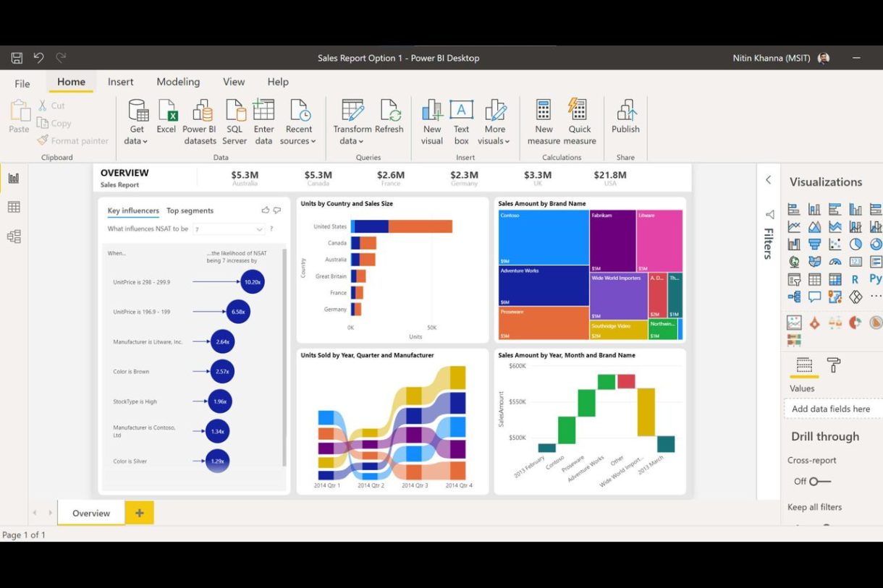Switch to the Home ribbon tab

click(x=71, y=82)
